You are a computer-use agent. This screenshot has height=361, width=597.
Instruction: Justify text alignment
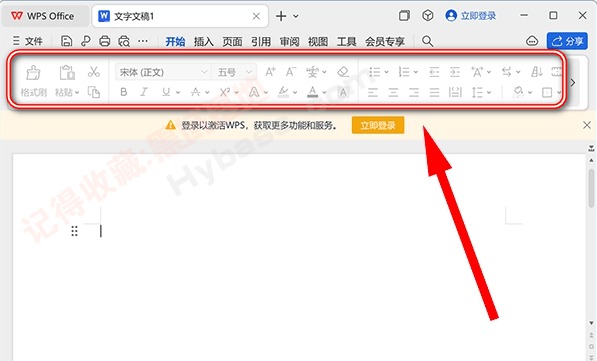pos(434,92)
